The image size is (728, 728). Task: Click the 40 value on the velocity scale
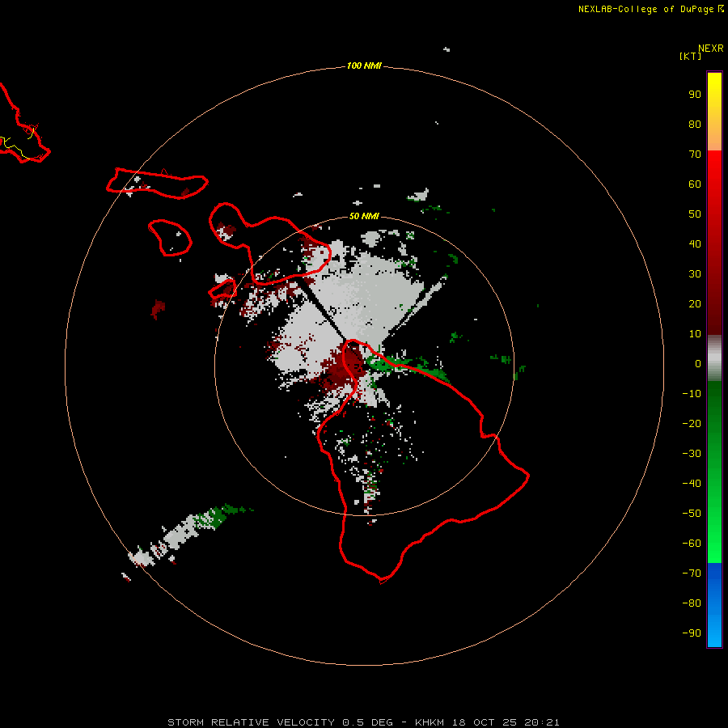[695, 244]
